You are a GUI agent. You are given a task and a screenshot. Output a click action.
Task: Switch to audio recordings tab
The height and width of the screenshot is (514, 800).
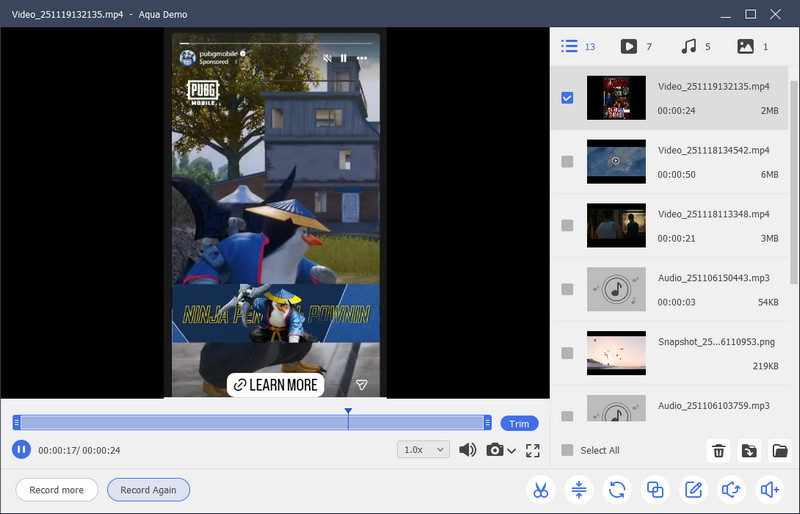pos(695,46)
